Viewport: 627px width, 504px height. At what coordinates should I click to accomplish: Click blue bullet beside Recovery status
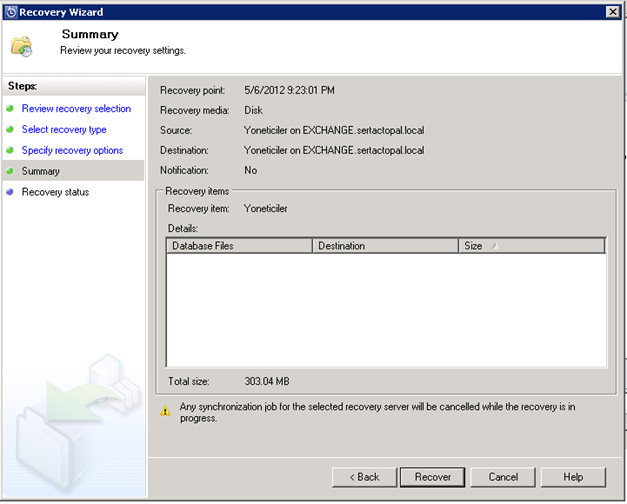tap(10, 193)
